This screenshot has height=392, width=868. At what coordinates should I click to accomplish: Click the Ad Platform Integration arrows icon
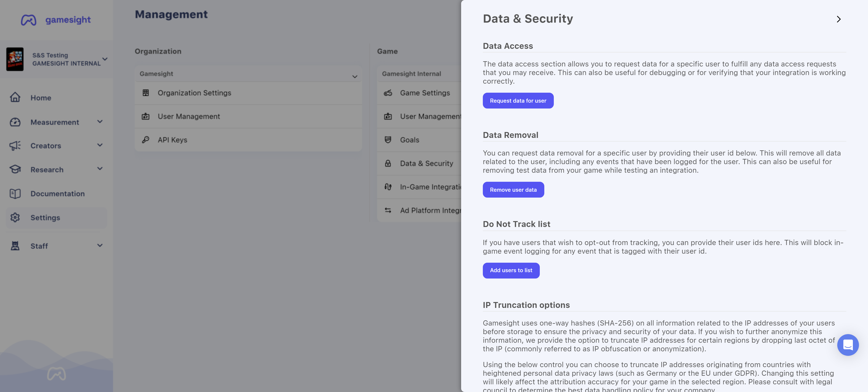(388, 210)
